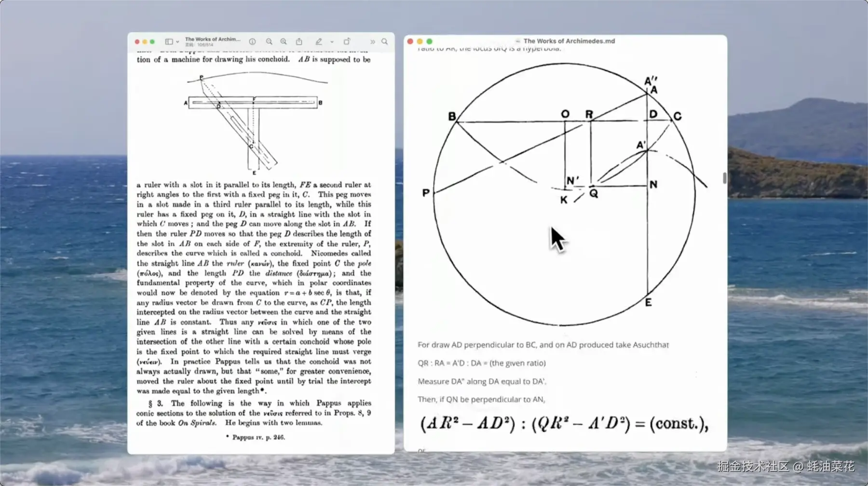868x486 pixels.
Task: Expand the markup options chevron
Action: point(332,42)
